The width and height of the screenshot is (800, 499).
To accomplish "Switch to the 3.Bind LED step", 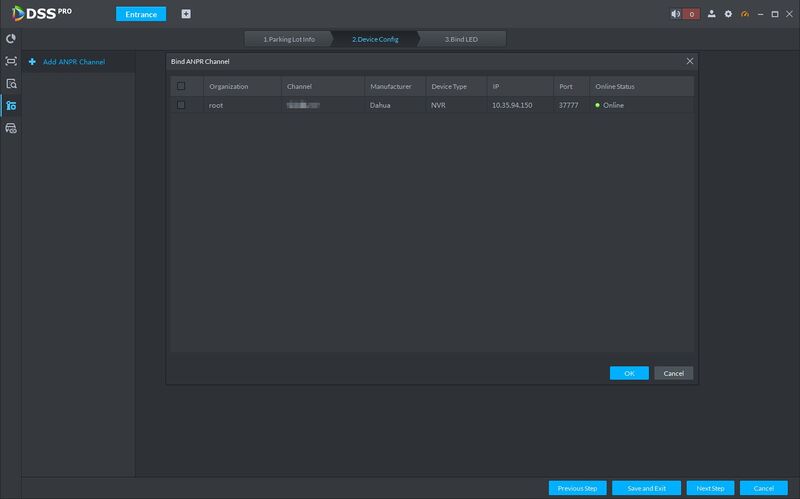I will pos(461,39).
